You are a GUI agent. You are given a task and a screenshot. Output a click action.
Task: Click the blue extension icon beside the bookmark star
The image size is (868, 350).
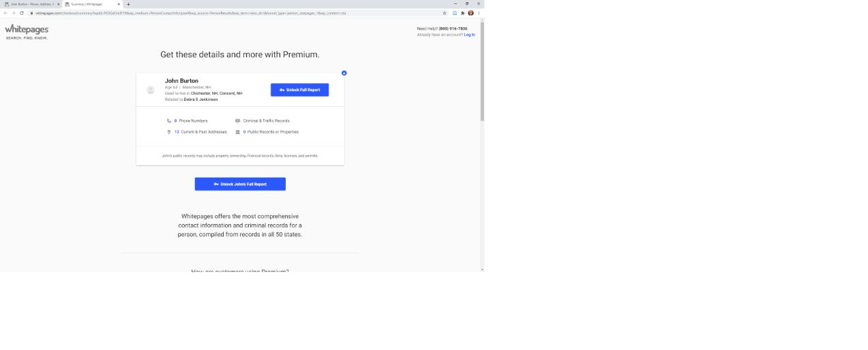tap(455, 13)
